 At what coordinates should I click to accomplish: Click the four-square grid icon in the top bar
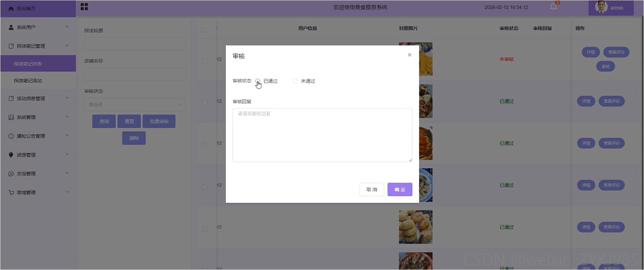coord(84,7)
